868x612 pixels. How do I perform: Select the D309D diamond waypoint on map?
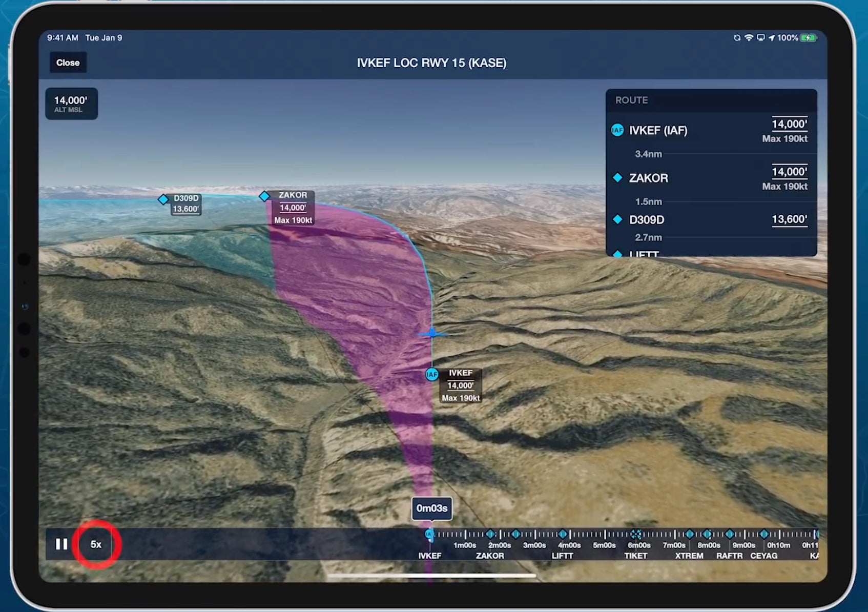pos(163,199)
